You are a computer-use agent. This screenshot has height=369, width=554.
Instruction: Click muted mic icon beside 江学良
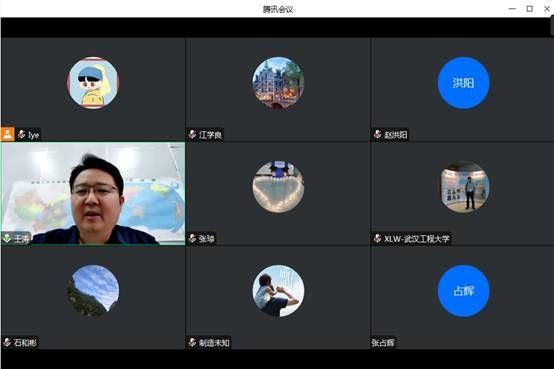coord(192,134)
